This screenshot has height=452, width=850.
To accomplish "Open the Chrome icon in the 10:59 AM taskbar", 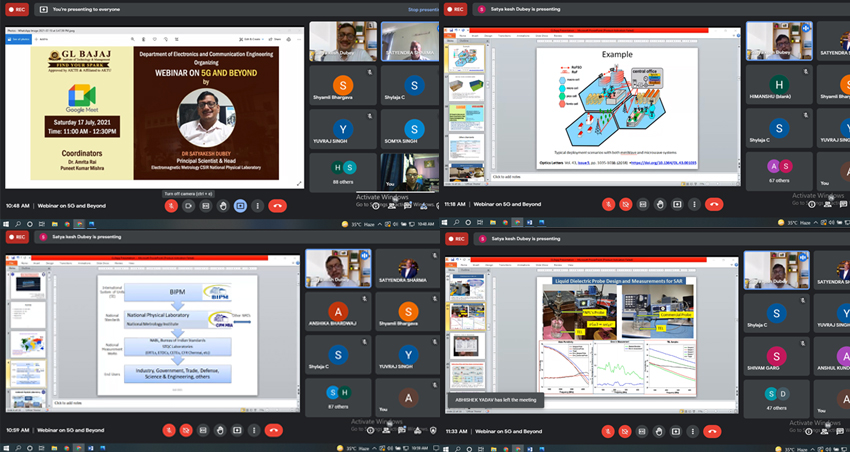I will pos(67,448).
